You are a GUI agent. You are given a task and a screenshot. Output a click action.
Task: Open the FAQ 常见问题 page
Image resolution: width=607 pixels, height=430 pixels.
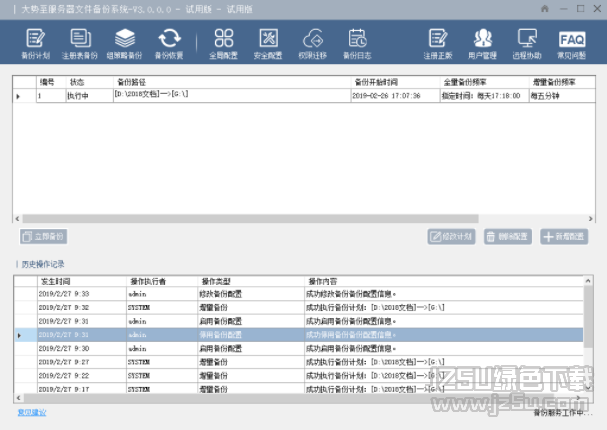coord(572,44)
